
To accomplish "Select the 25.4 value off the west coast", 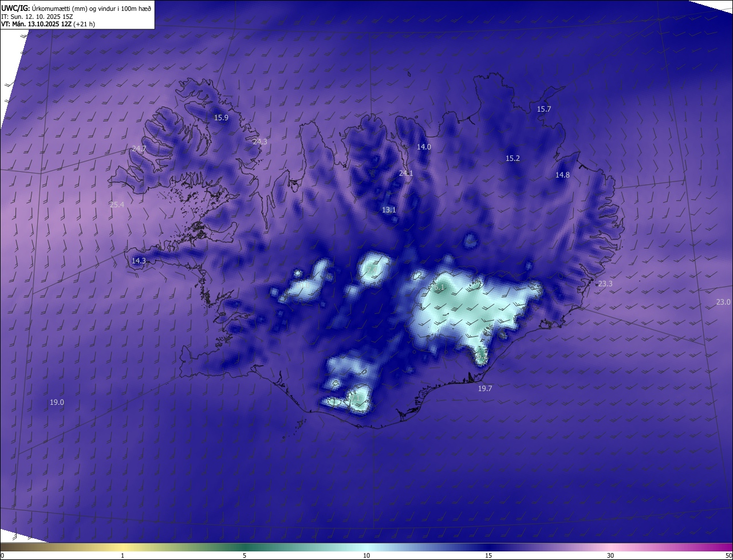I will pos(117,204).
